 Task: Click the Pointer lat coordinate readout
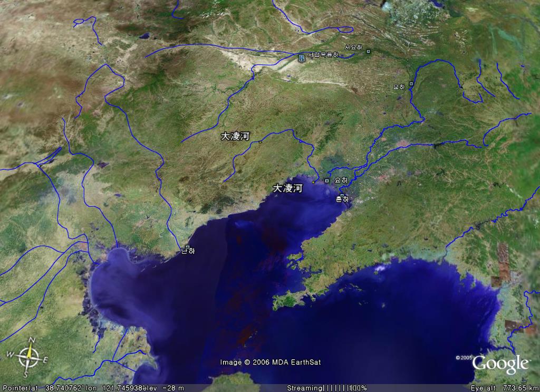(36, 388)
